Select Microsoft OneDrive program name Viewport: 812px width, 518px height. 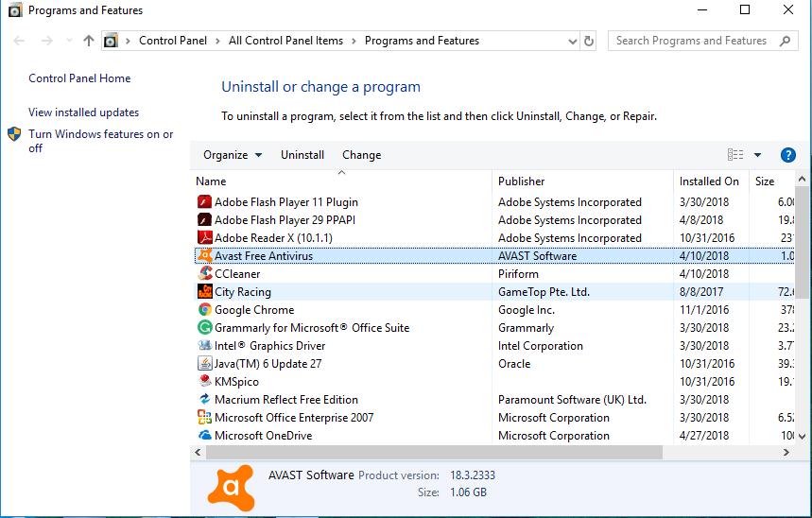263,436
